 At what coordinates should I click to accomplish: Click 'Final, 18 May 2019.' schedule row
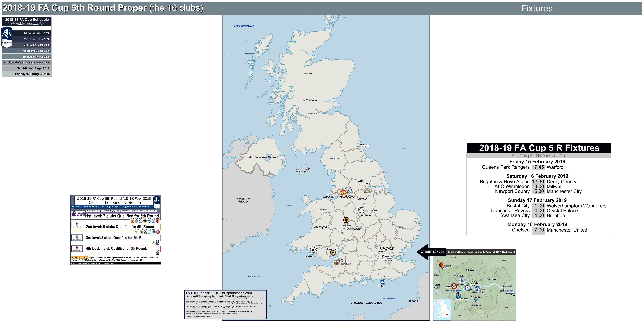click(27, 74)
